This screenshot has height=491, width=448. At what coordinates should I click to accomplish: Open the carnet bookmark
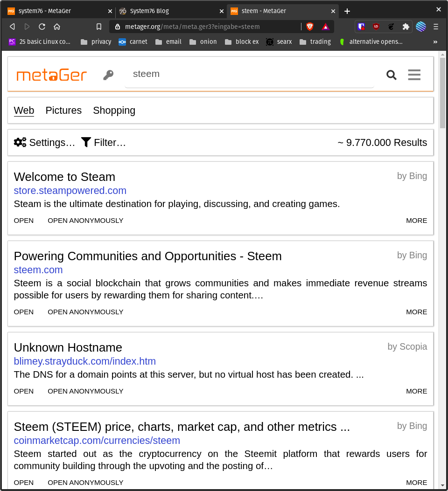click(133, 41)
